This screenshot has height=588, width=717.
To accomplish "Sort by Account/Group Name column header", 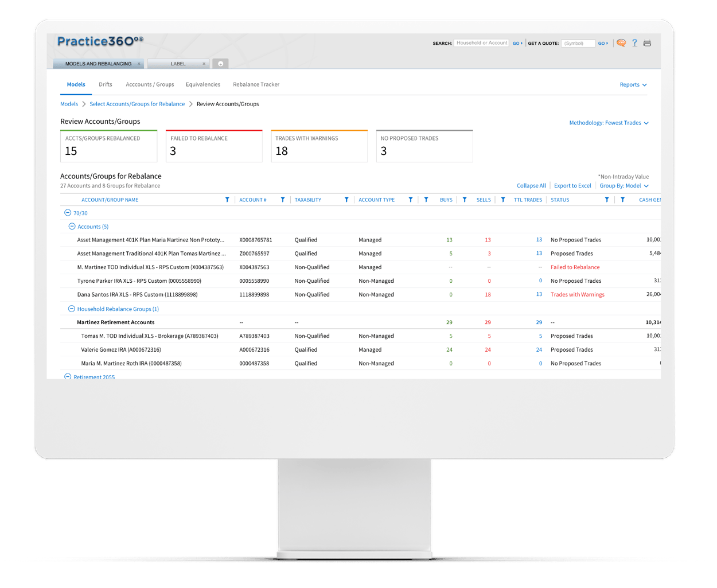I will click(110, 200).
